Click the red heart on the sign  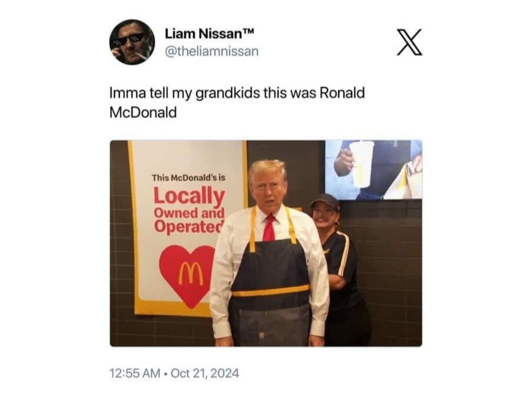pos(187,275)
